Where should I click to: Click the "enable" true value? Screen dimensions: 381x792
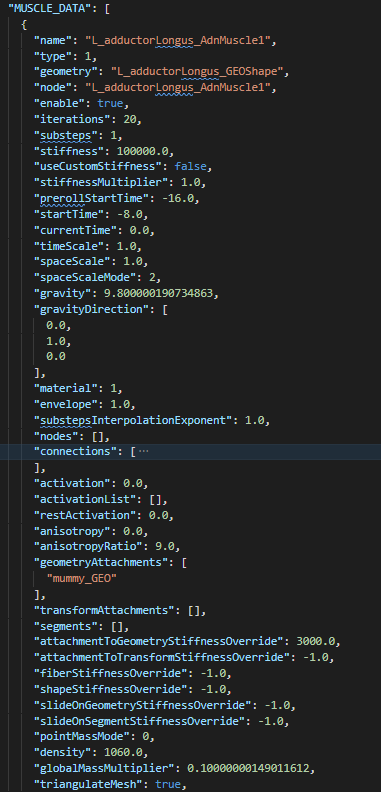pos(110,103)
